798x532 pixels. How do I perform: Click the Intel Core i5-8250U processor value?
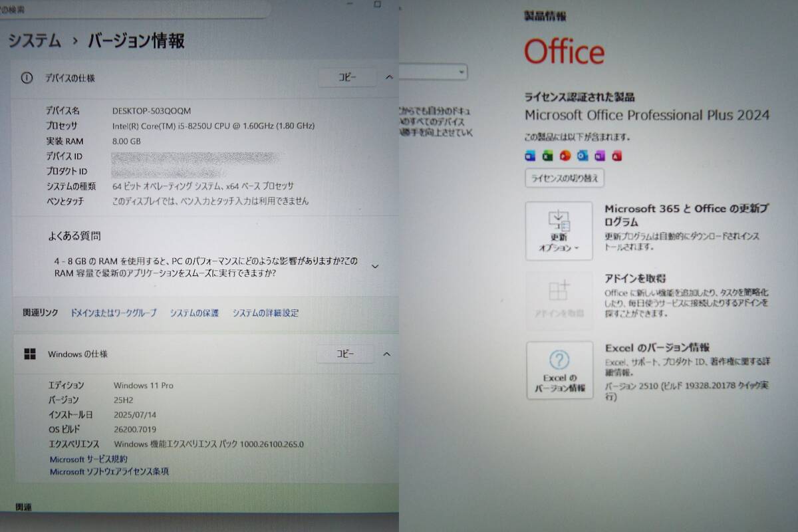(213, 126)
